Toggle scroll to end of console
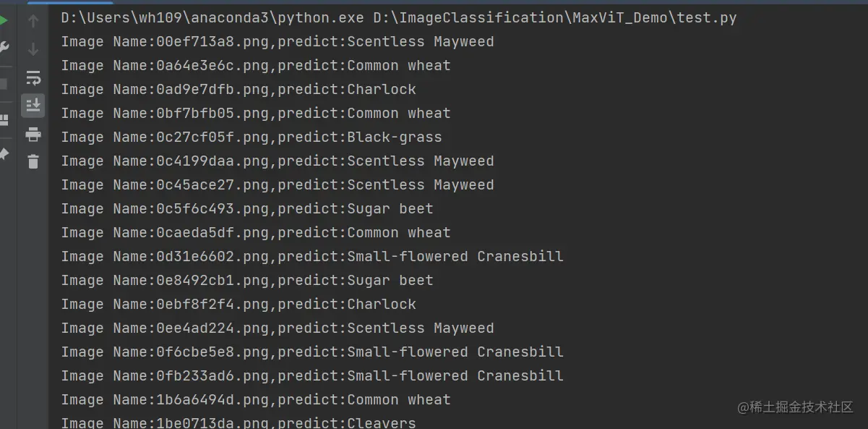The height and width of the screenshot is (429, 868). tap(33, 106)
